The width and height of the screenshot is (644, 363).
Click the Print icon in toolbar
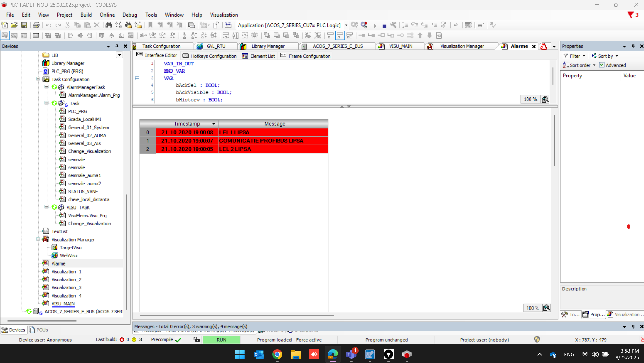[36, 25]
